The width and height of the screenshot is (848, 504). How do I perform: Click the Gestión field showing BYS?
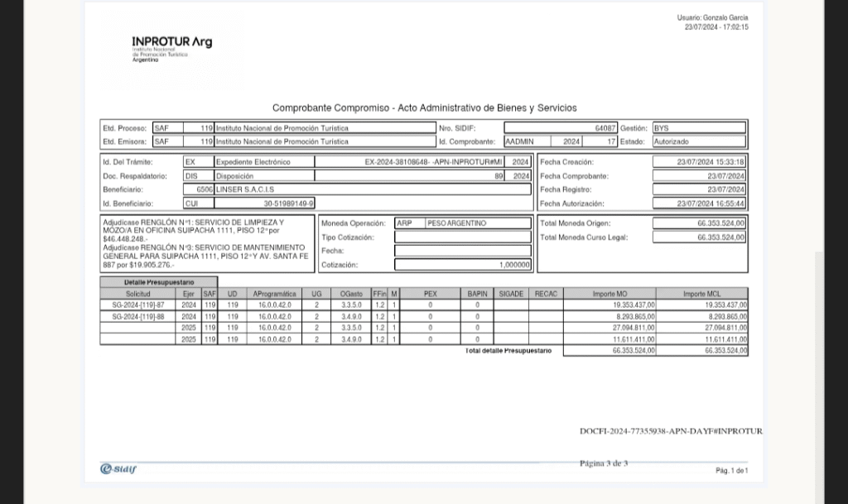click(698, 128)
